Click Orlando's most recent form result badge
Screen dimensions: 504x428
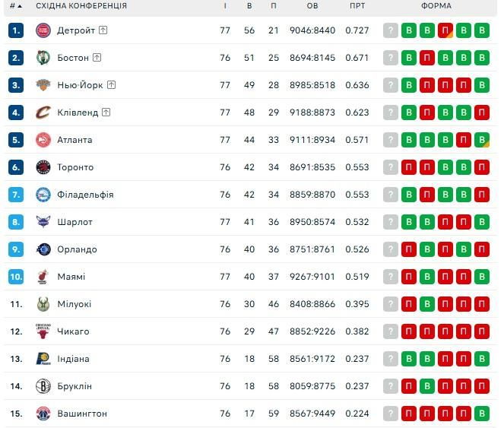481,249
